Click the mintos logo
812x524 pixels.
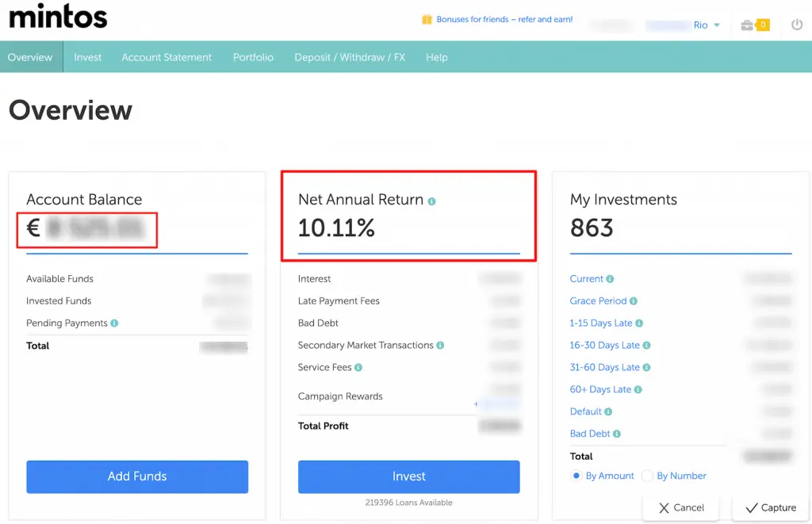pos(58,15)
